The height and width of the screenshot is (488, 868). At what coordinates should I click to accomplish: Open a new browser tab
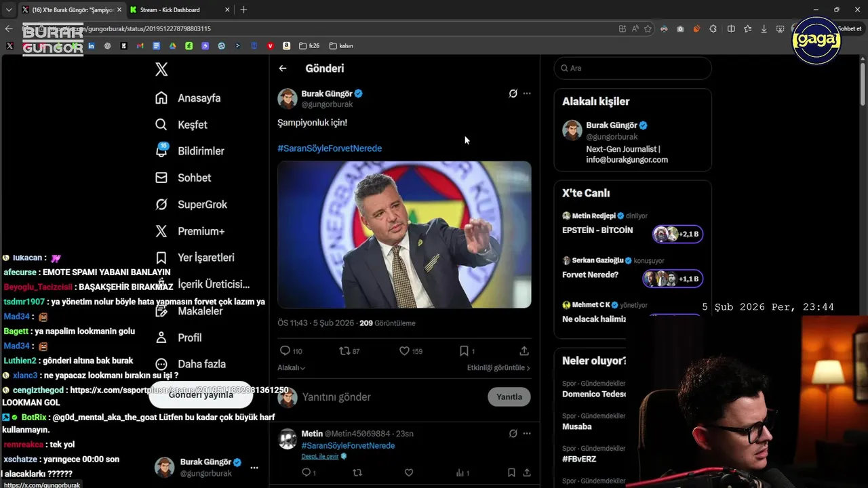point(243,9)
